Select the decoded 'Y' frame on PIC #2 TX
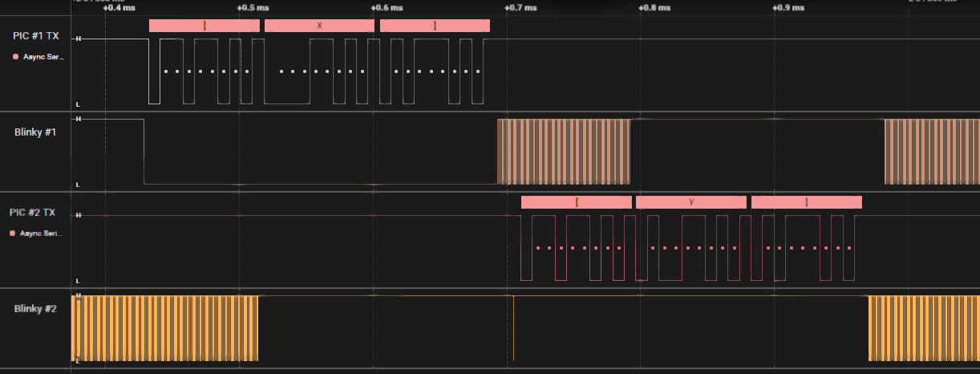 click(690, 202)
